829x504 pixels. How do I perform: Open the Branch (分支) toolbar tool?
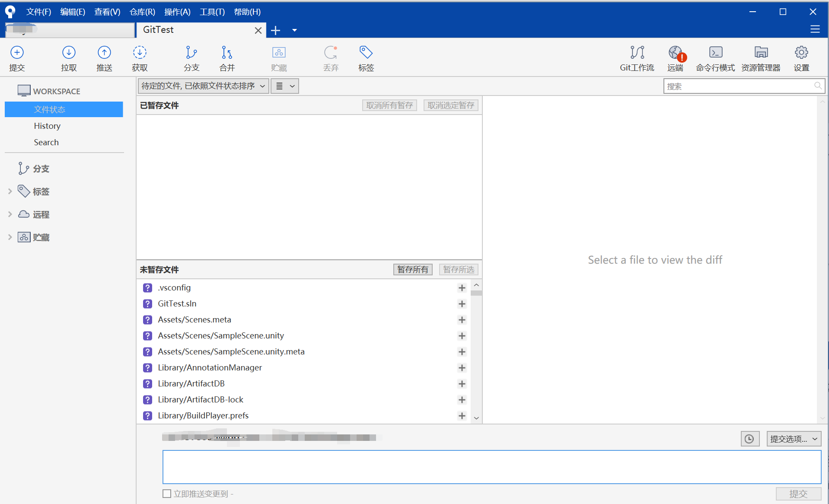point(191,58)
